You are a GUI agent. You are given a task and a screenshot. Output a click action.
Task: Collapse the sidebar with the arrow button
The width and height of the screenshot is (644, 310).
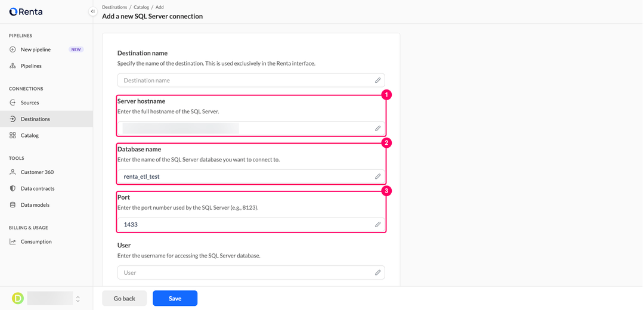pyautogui.click(x=93, y=11)
